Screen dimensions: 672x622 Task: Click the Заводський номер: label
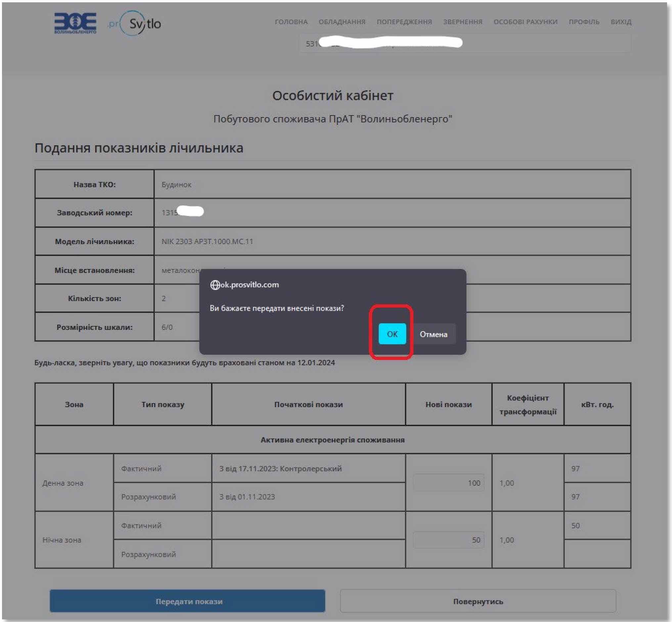pos(95,213)
